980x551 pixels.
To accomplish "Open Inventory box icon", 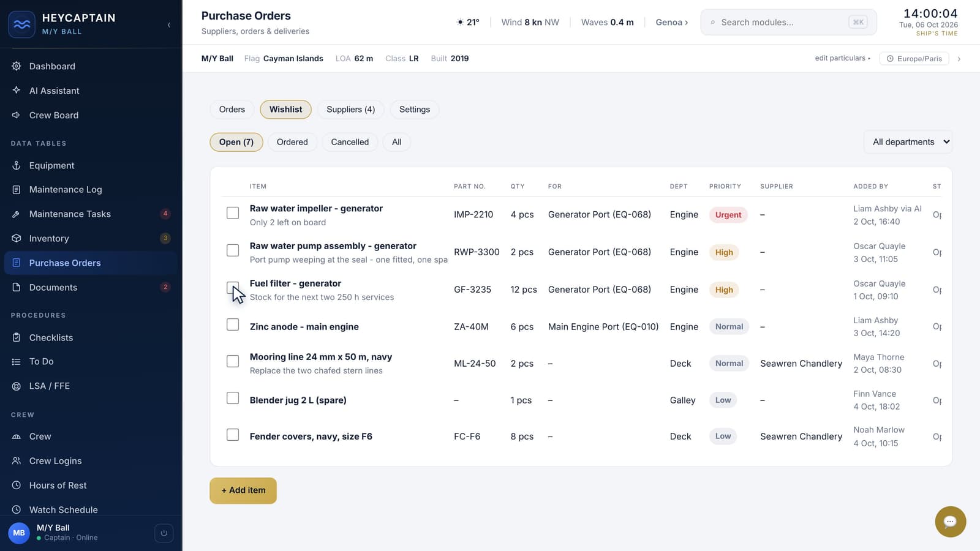I will pos(17,238).
